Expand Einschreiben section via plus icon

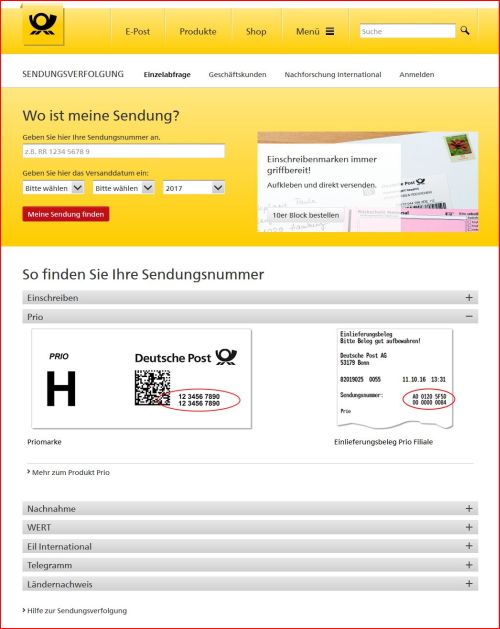coord(469,298)
